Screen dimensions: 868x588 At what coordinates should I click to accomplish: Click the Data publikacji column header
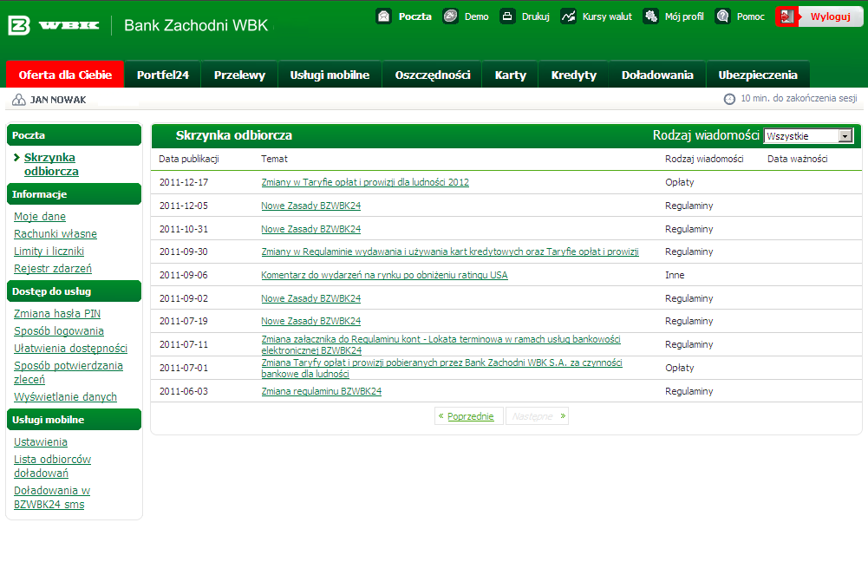pyautogui.click(x=189, y=159)
